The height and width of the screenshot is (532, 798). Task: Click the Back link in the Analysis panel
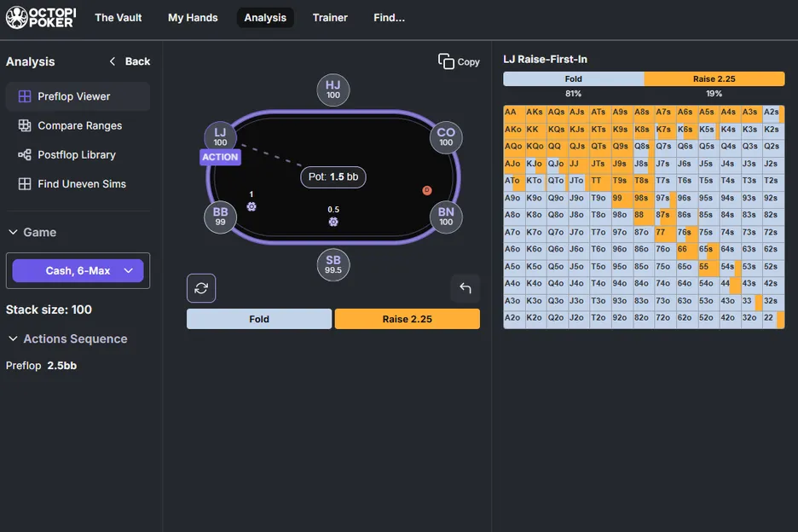[129, 61]
